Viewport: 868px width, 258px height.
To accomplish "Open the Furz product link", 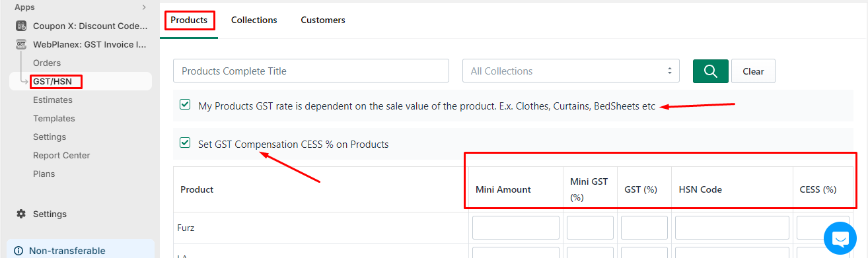I will [x=186, y=228].
